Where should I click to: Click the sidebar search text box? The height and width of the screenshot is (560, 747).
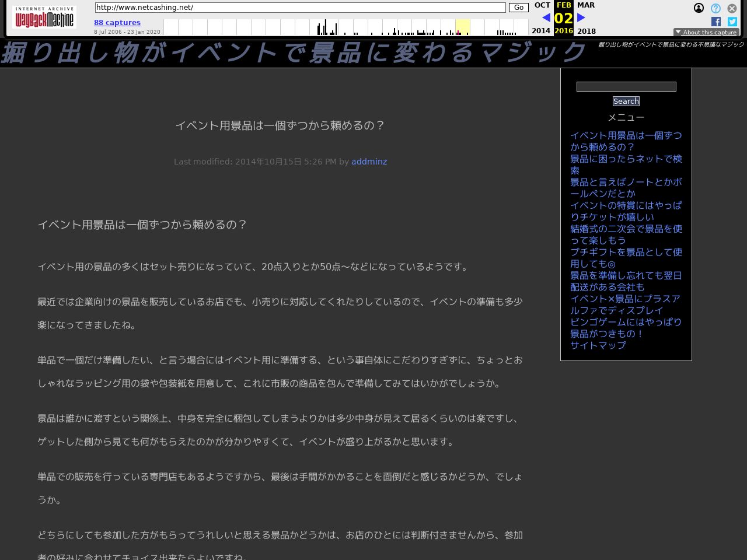point(626,86)
